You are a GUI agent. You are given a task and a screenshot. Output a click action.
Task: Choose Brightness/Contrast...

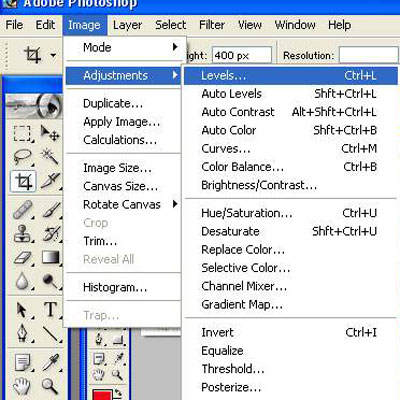(291, 185)
